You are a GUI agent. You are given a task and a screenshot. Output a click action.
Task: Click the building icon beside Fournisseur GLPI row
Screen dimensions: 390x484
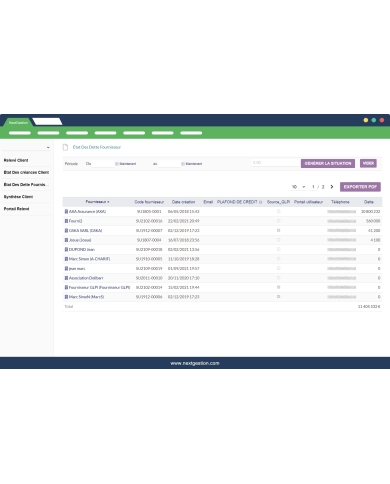66,287
